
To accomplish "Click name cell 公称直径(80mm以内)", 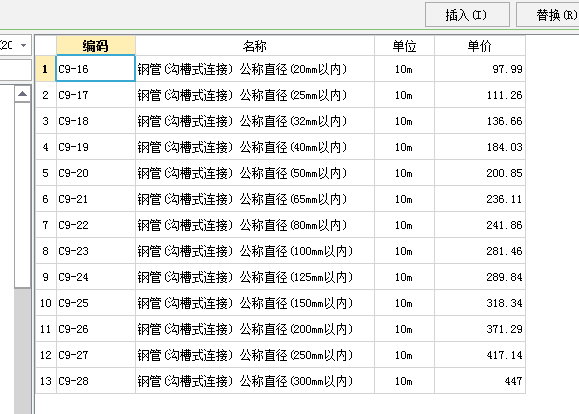I will (x=255, y=225).
